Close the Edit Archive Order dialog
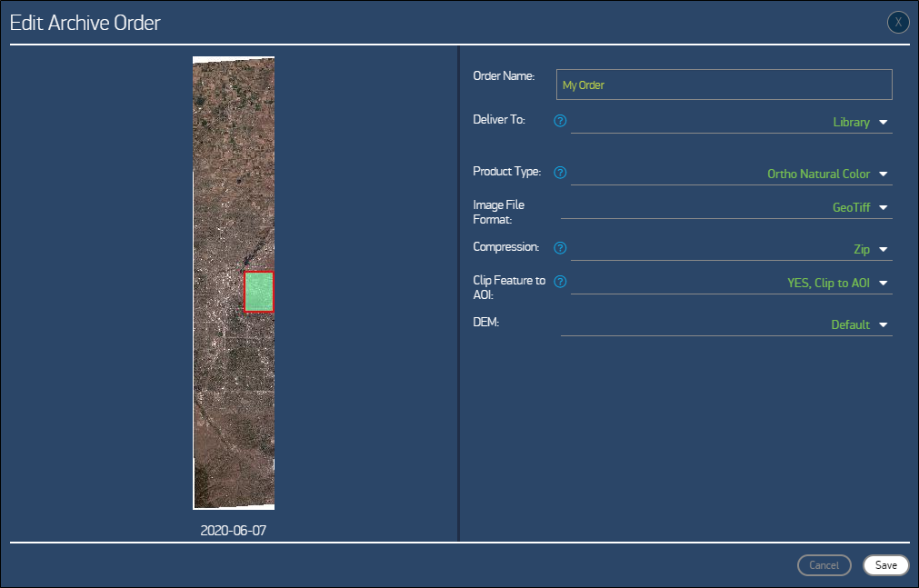The height and width of the screenshot is (588, 919). tap(898, 23)
